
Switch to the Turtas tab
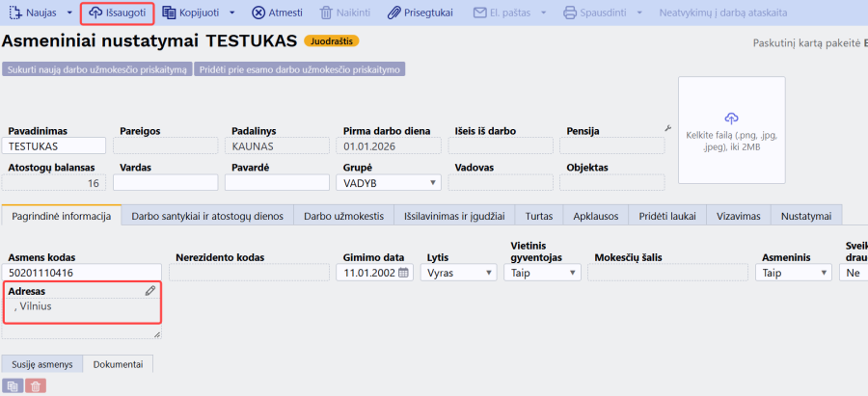click(539, 216)
